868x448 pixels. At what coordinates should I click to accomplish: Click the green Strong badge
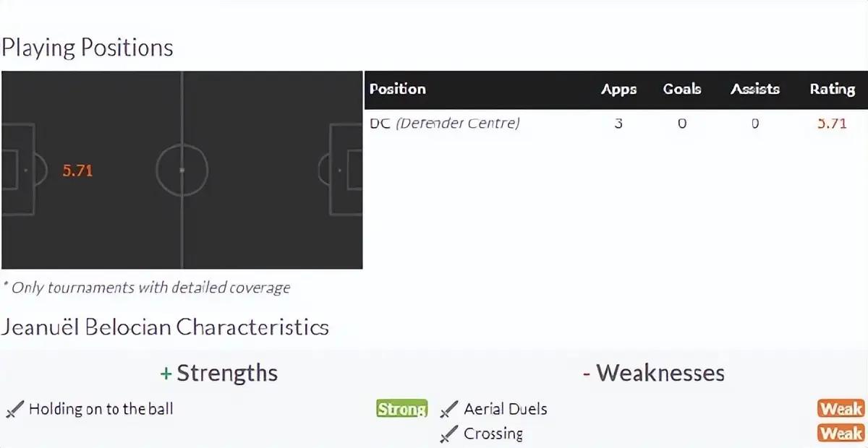point(401,409)
